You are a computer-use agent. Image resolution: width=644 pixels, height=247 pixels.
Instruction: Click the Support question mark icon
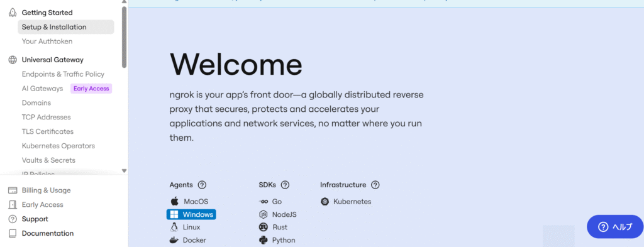pos(13,219)
